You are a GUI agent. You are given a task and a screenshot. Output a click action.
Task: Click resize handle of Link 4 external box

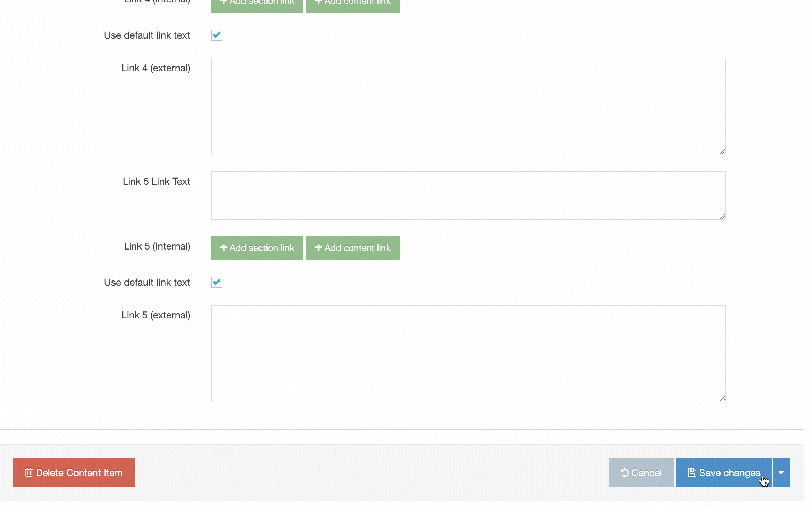coord(722,152)
